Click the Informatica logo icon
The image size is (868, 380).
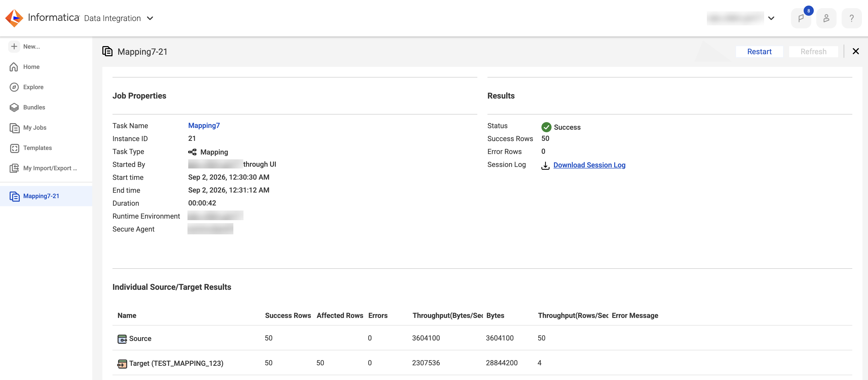coord(14,18)
